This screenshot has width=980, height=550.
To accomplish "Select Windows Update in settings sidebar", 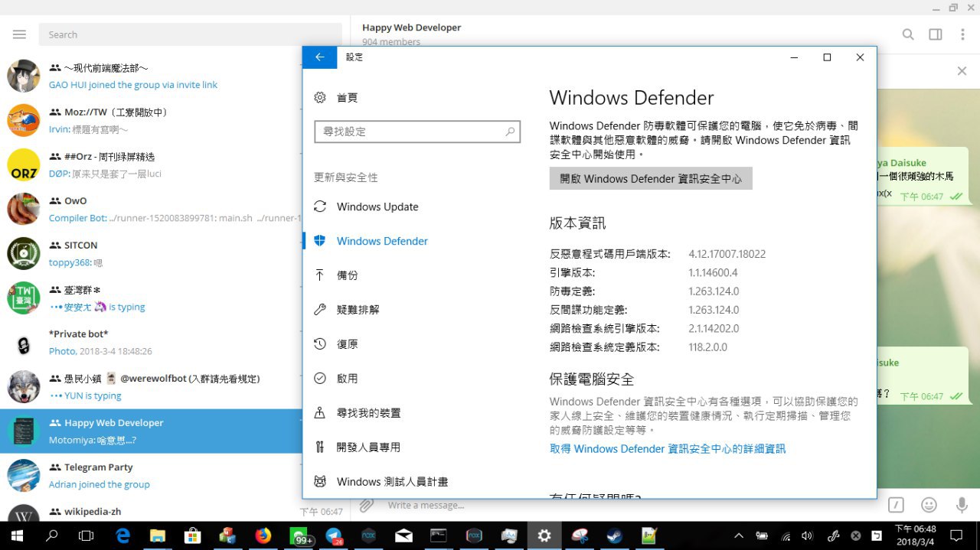I will pos(377,207).
